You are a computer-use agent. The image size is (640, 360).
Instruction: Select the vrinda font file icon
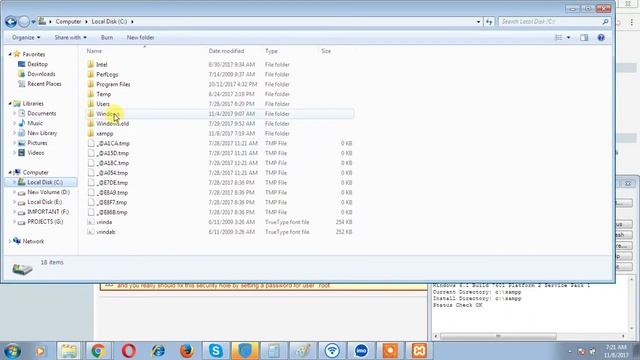click(x=91, y=222)
